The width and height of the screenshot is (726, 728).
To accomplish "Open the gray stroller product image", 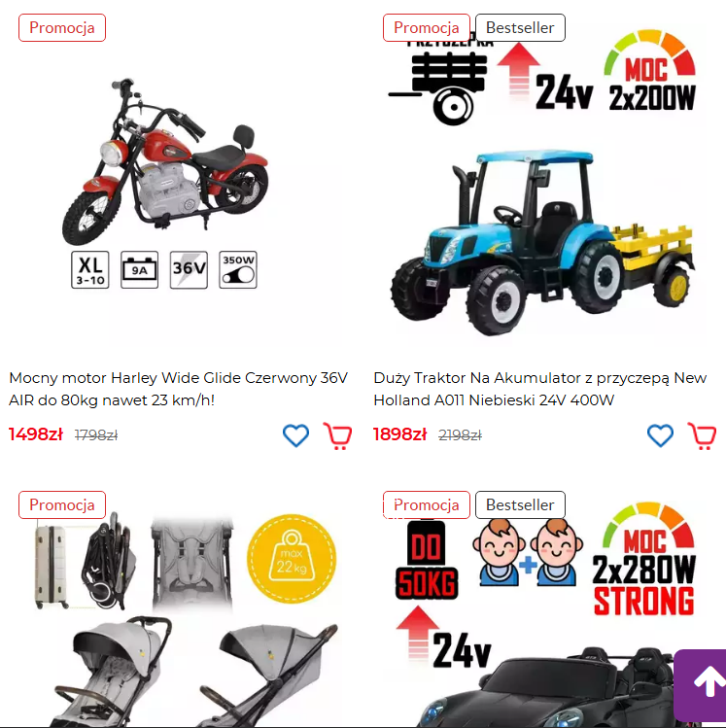I will [186, 617].
